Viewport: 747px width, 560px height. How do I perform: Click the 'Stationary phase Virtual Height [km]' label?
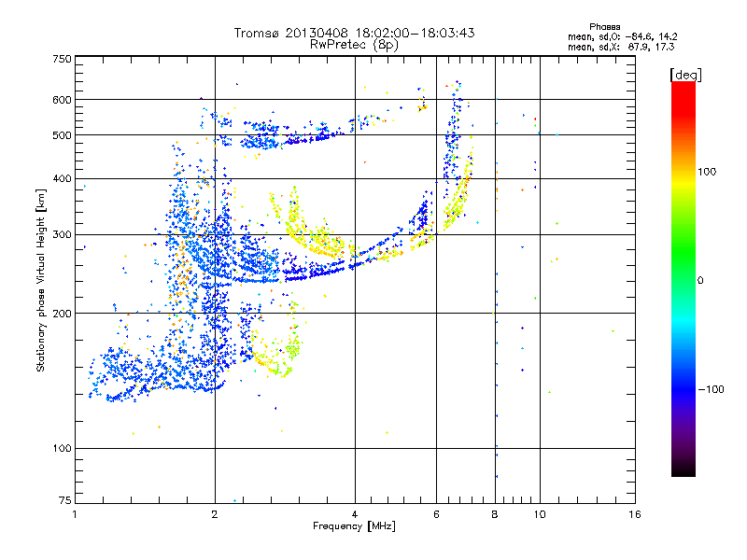[x=40, y=280]
